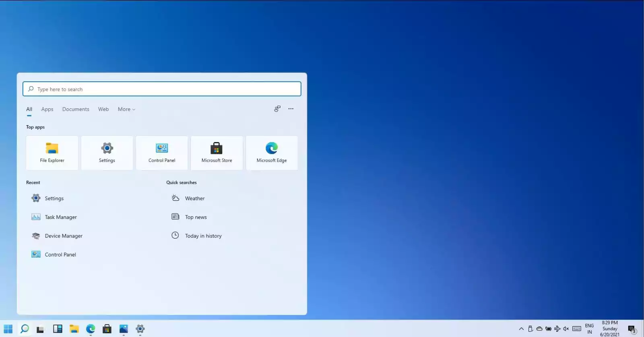Switch to the Apps search tab

(47, 109)
